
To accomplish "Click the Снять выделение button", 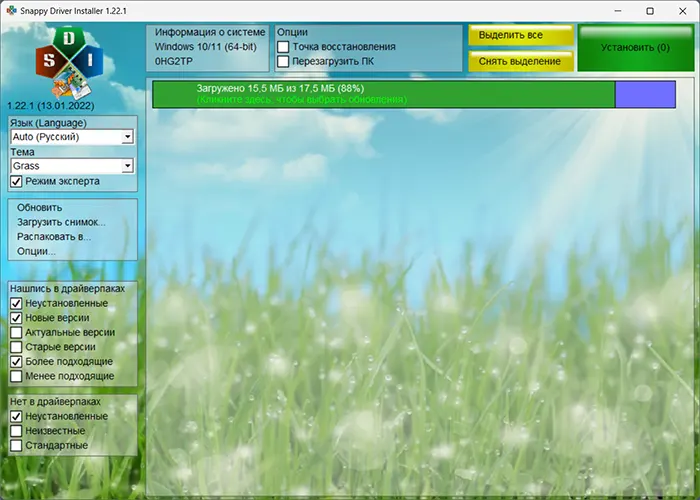I will 521,61.
